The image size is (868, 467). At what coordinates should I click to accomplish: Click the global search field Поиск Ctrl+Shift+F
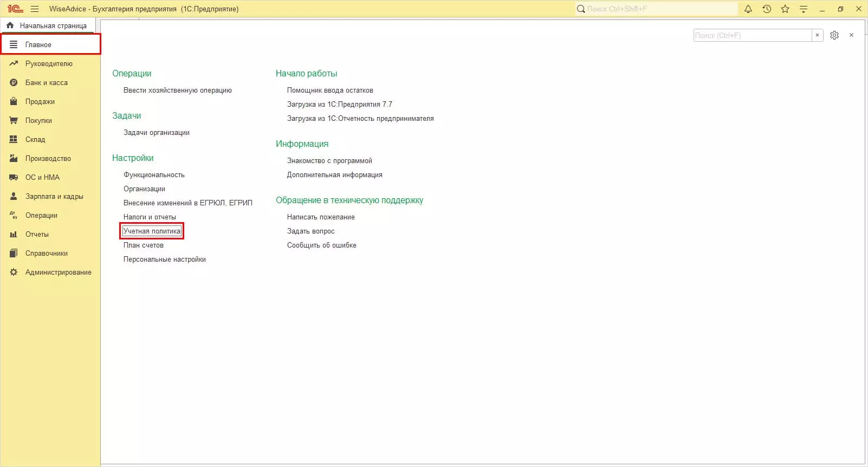tap(661, 9)
